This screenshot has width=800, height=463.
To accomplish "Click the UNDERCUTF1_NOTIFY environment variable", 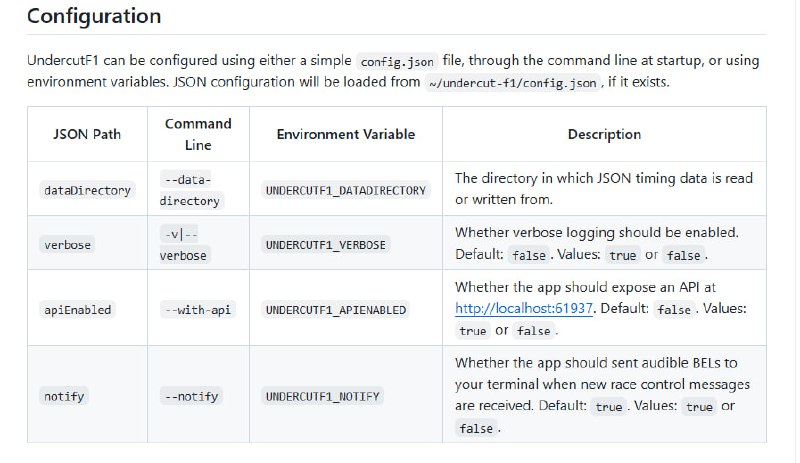I will point(322,396).
